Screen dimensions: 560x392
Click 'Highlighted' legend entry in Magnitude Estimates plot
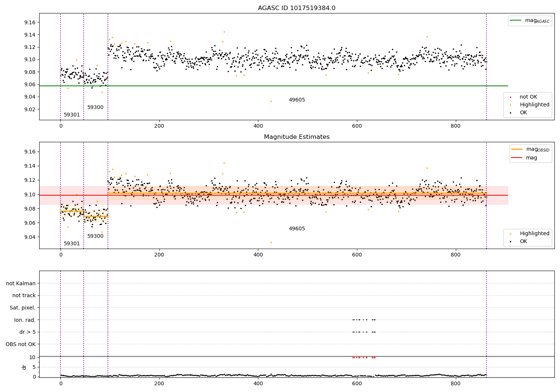[530, 234]
